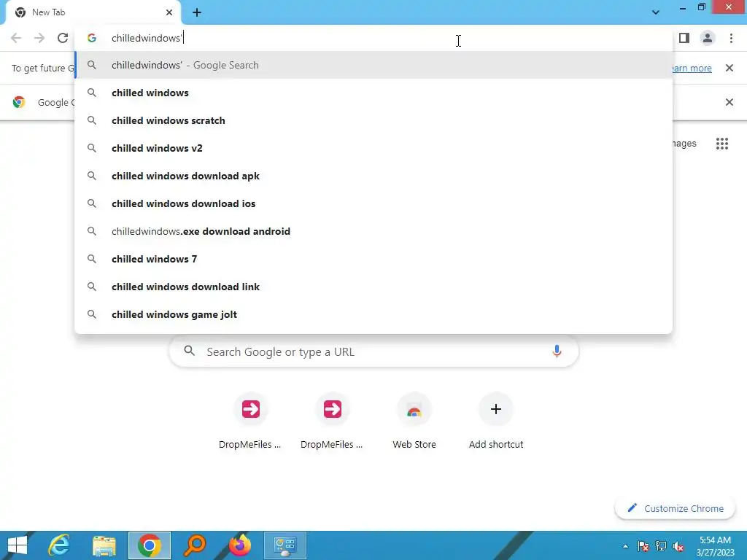This screenshot has height=560, width=747.
Task: Click the Add shortcut button
Action: [496, 422]
